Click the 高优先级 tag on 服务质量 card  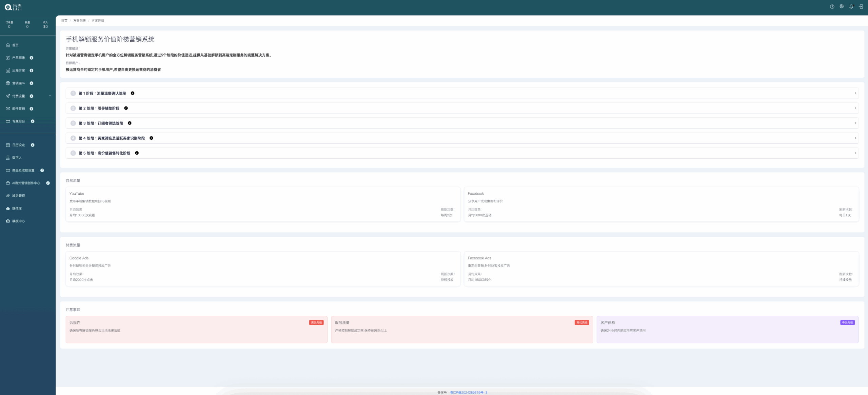582,323
